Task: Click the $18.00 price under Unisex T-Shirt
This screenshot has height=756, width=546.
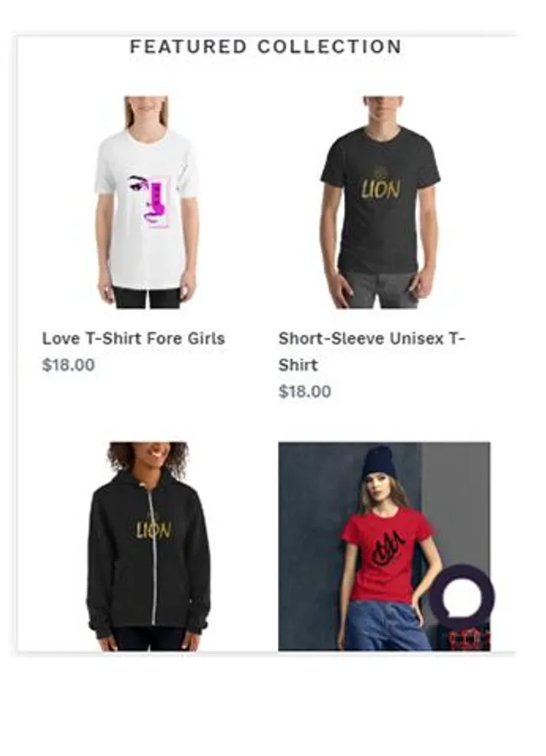Action: [305, 391]
